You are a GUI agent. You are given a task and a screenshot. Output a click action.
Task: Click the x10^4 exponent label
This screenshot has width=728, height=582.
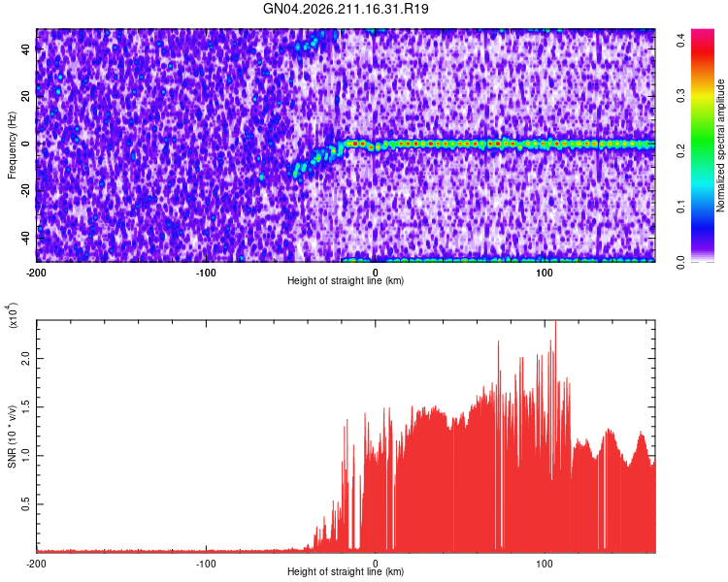(13, 315)
